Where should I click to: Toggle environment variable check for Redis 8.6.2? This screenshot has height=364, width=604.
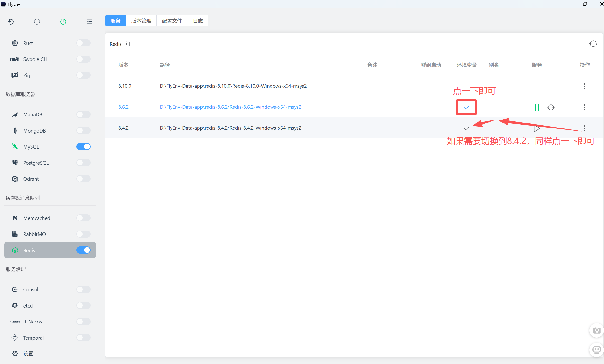466,107
